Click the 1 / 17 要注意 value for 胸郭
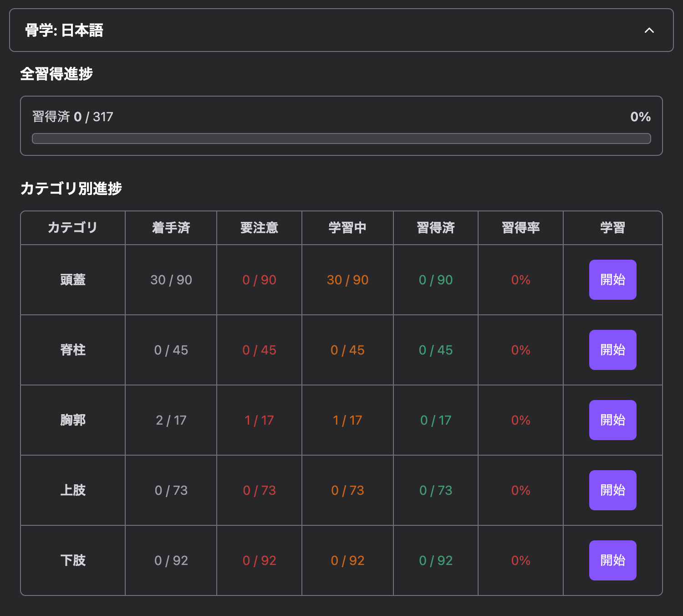This screenshot has width=683, height=616. 259,420
